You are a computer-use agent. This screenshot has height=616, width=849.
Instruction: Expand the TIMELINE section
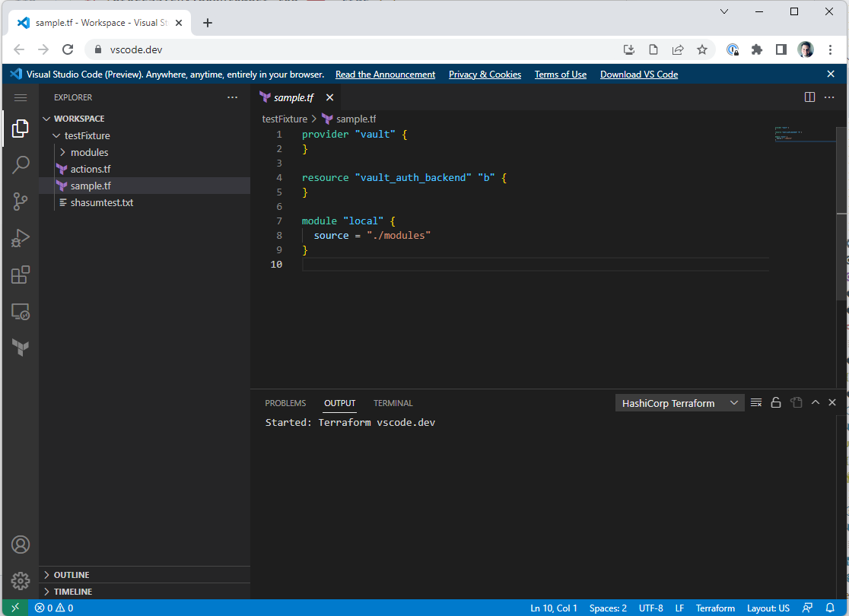tap(145, 592)
